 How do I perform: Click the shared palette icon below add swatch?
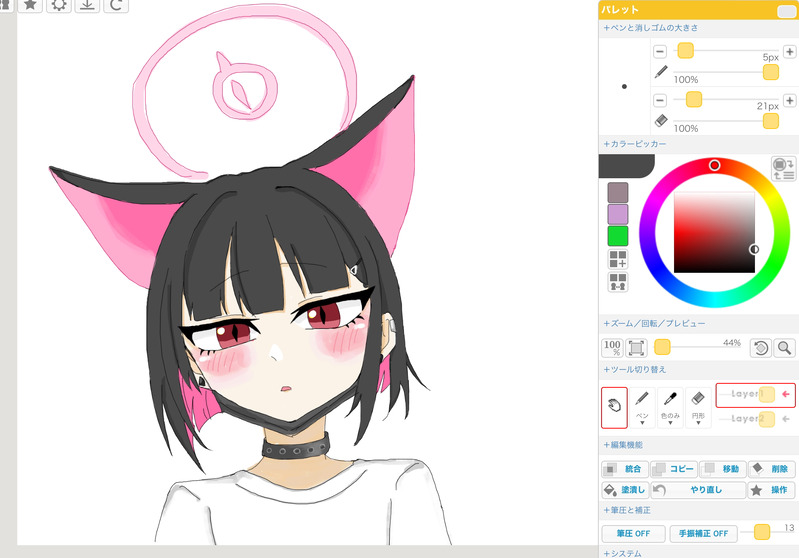click(x=618, y=281)
